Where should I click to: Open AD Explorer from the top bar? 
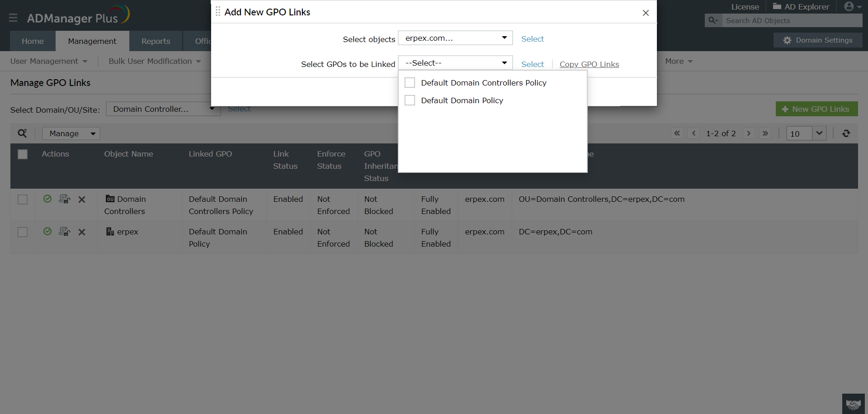click(x=801, y=6)
